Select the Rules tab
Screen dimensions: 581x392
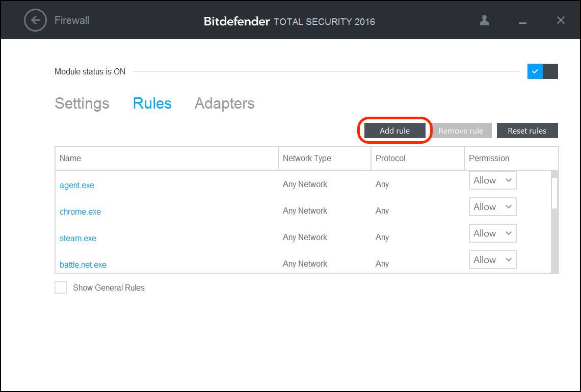152,103
